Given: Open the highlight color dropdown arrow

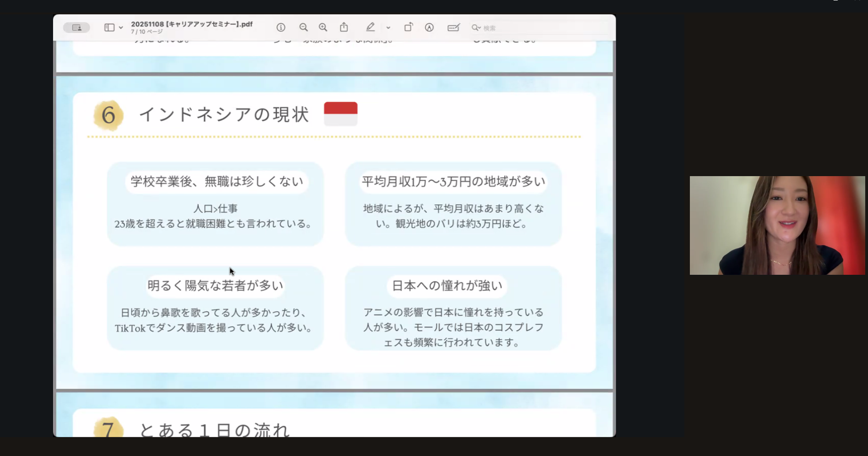Looking at the screenshot, I should (x=388, y=28).
